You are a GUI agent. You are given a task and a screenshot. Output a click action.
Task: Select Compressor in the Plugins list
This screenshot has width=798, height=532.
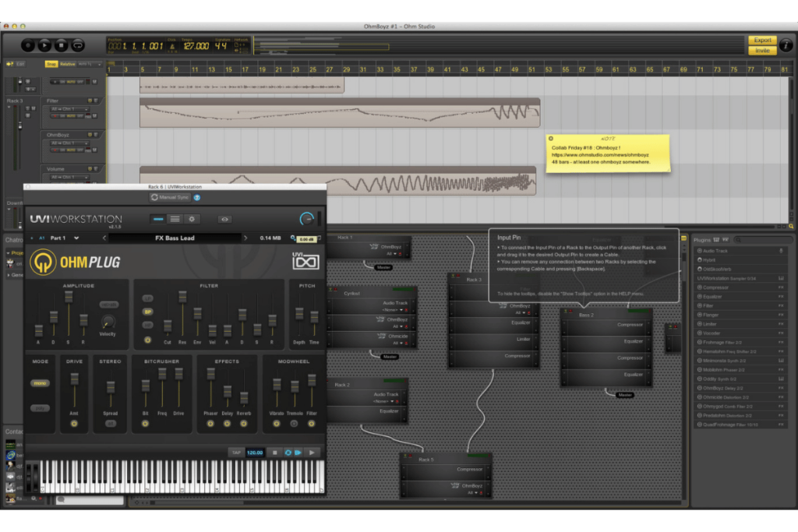740,287
